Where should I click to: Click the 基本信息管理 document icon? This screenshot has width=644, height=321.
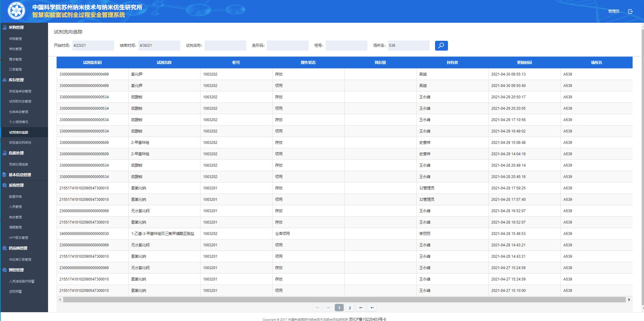point(4,175)
